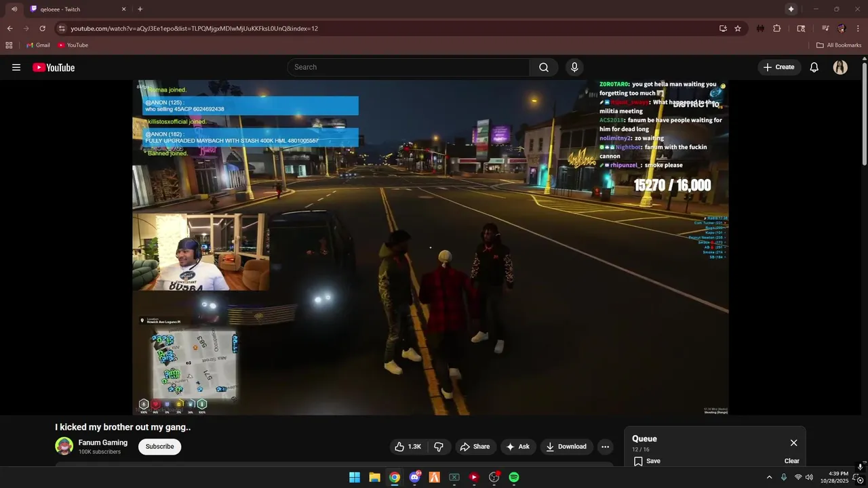Click the Create button
Screen dimensions: 868x488
point(779,67)
